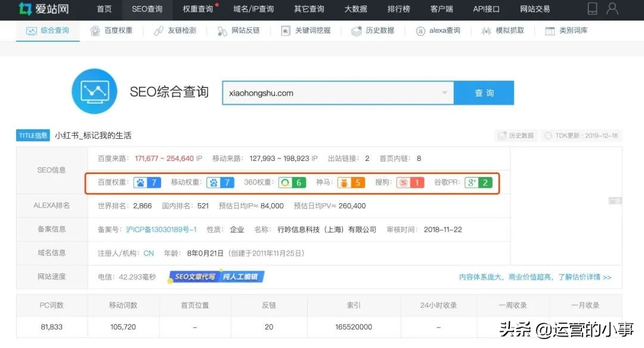
Task: Open the API接口 menu item
Action: coord(485,10)
